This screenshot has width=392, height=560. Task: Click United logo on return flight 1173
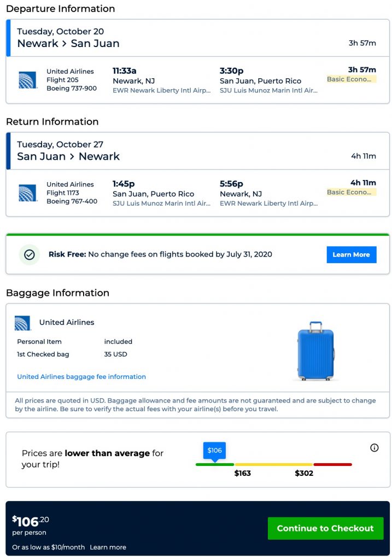pyautogui.click(x=27, y=193)
